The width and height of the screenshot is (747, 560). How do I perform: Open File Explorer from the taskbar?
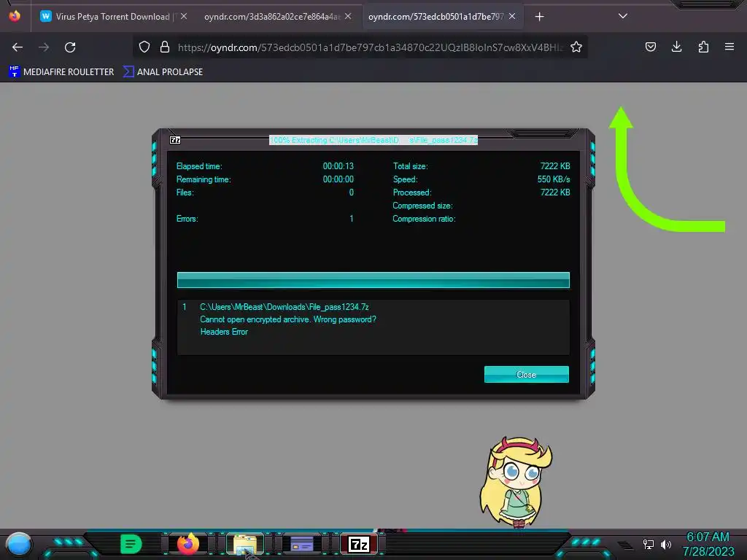click(x=245, y=544)
